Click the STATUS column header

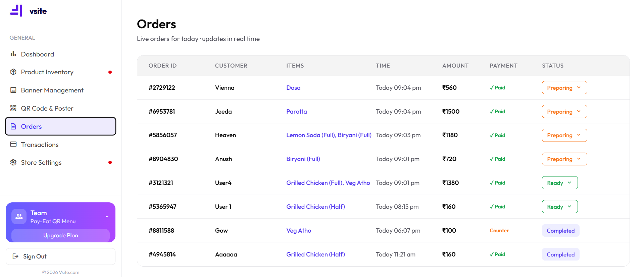[x=553, y=66]
